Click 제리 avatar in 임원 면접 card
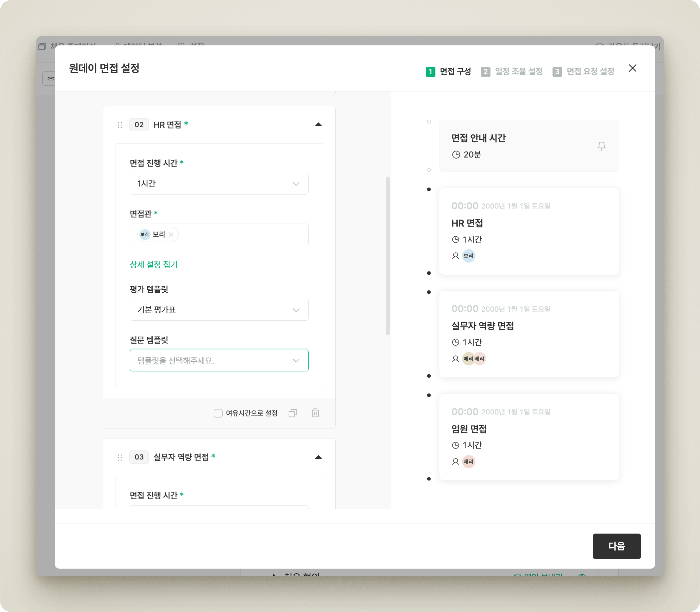This screenshot has height=612, width=700. coord(468,462)
